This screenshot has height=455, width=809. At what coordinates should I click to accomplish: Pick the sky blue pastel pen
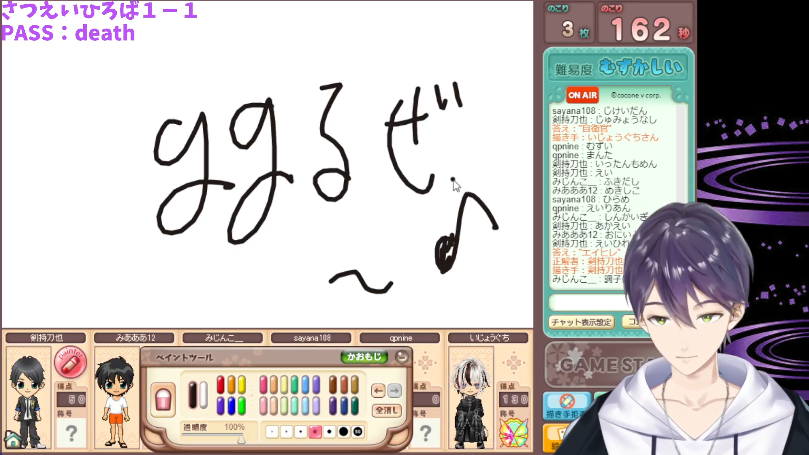point(305,385)
